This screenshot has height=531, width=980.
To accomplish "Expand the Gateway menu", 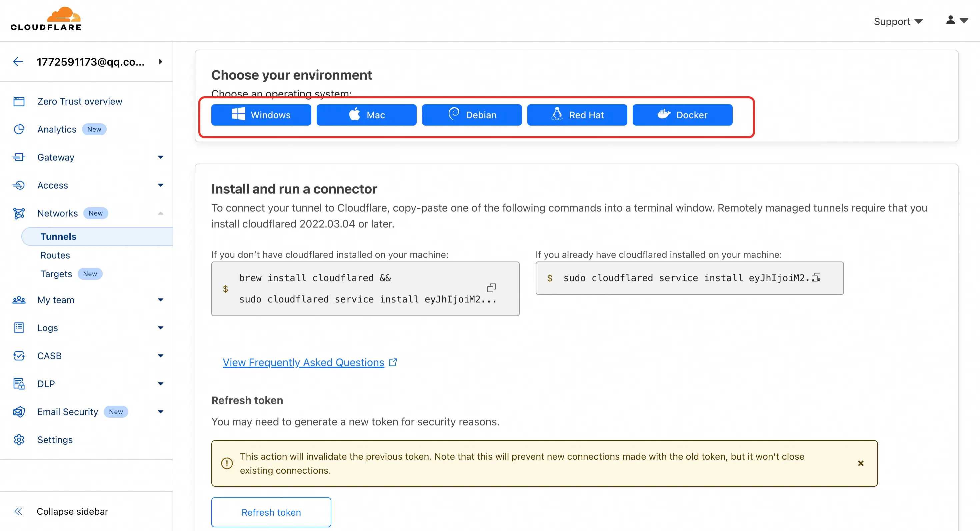I will (161, 157).
